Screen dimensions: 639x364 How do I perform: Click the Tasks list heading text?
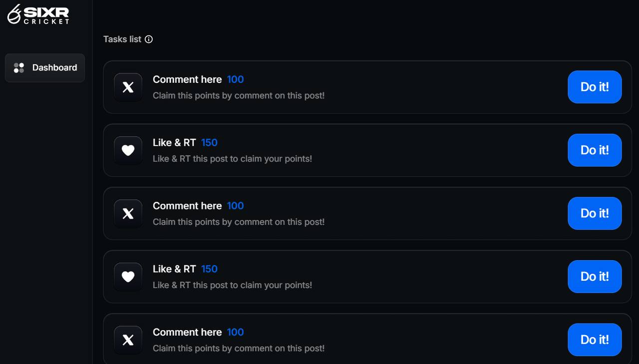[x=122, y=39]
